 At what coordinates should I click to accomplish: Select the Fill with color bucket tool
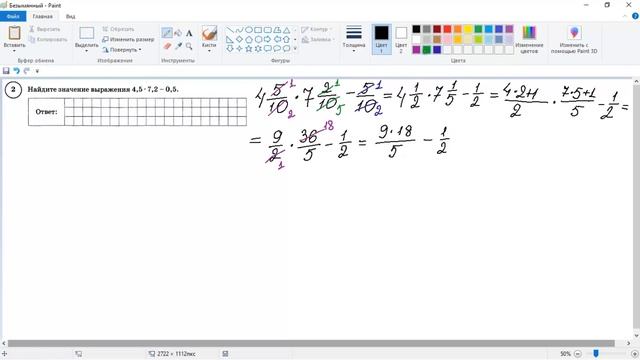(178, 33)
